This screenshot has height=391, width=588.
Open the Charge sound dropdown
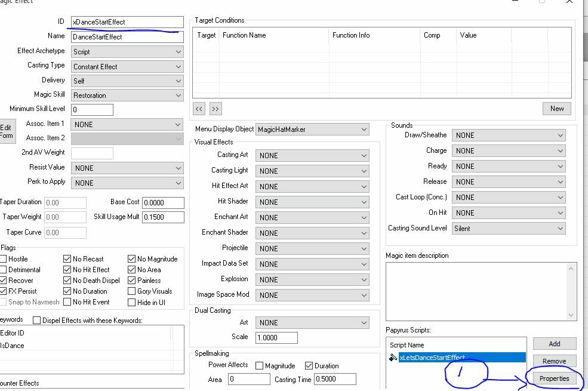click(x=509, y=150)
